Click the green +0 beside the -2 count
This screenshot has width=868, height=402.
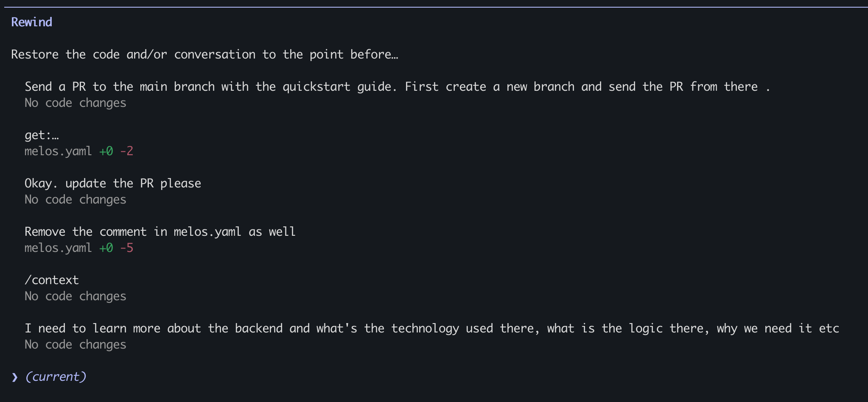(x=106, y=151)
